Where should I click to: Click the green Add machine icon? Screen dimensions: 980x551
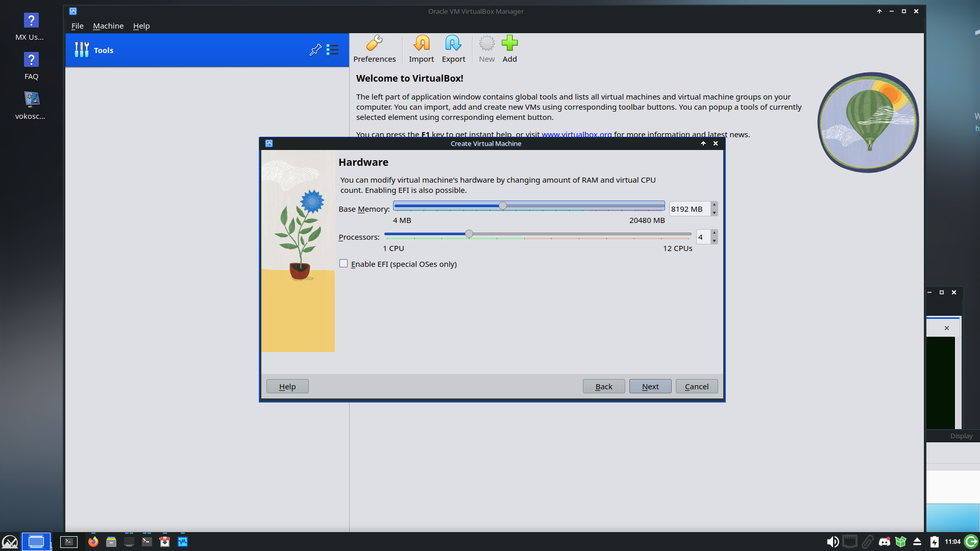click(509, 43)
